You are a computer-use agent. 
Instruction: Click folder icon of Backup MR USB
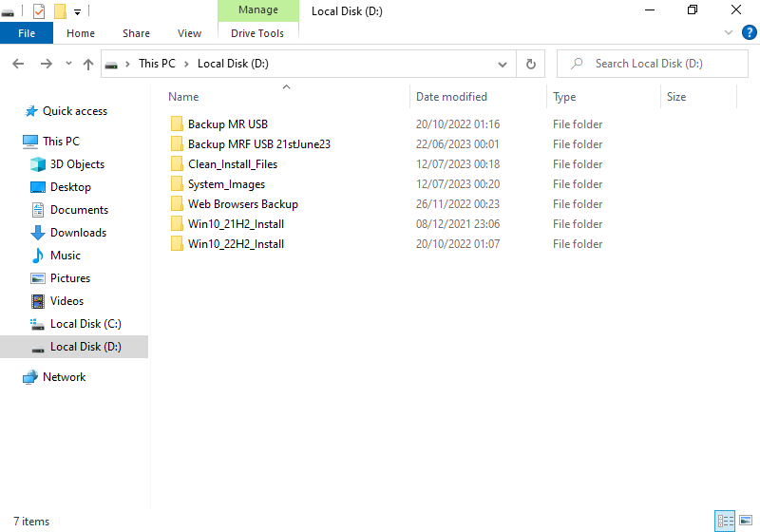[x=177, y=124]
